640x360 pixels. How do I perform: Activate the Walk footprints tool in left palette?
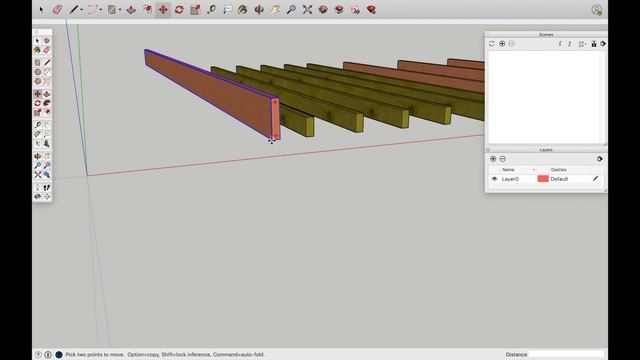[x=47, y=187]
